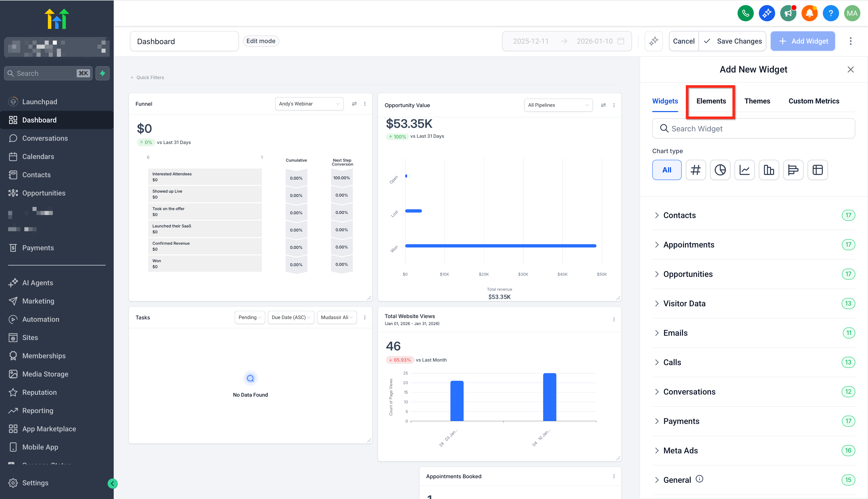Select the table chart type icon
This screenshot has width=868, height=499.
pyautogui.click(x=817, y=170)
